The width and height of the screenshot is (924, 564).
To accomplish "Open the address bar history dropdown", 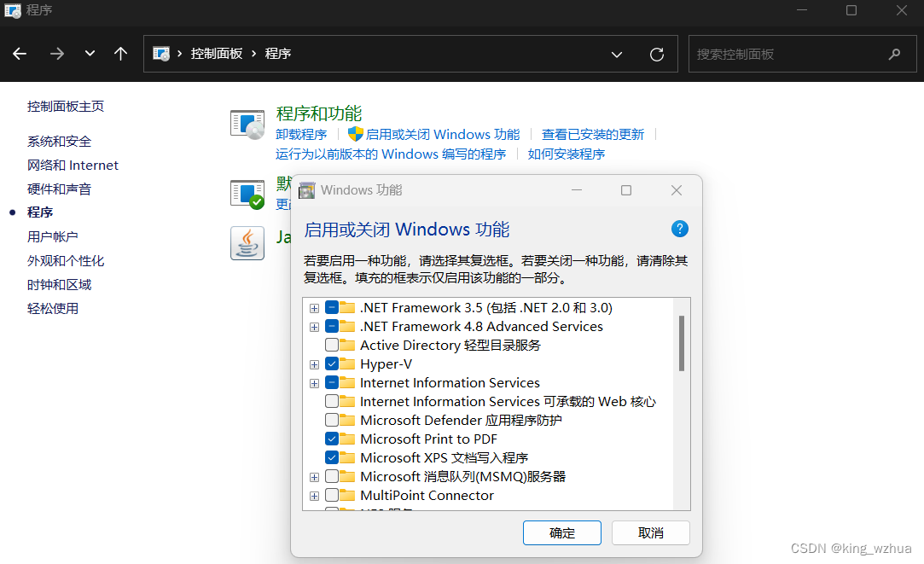I will click(616, 55).
